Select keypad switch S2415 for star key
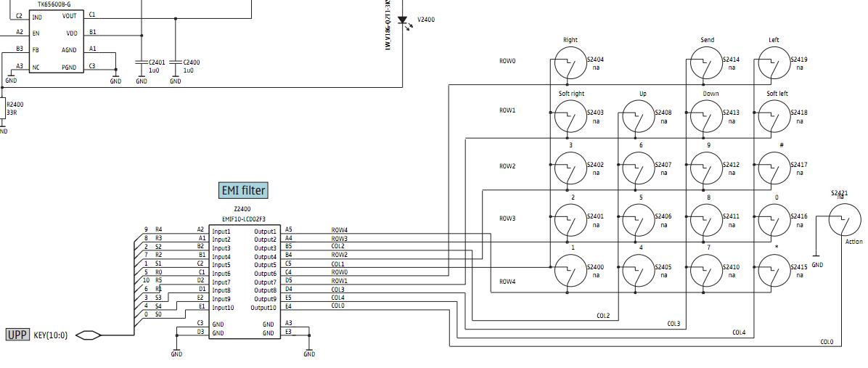 pos(774,271)
